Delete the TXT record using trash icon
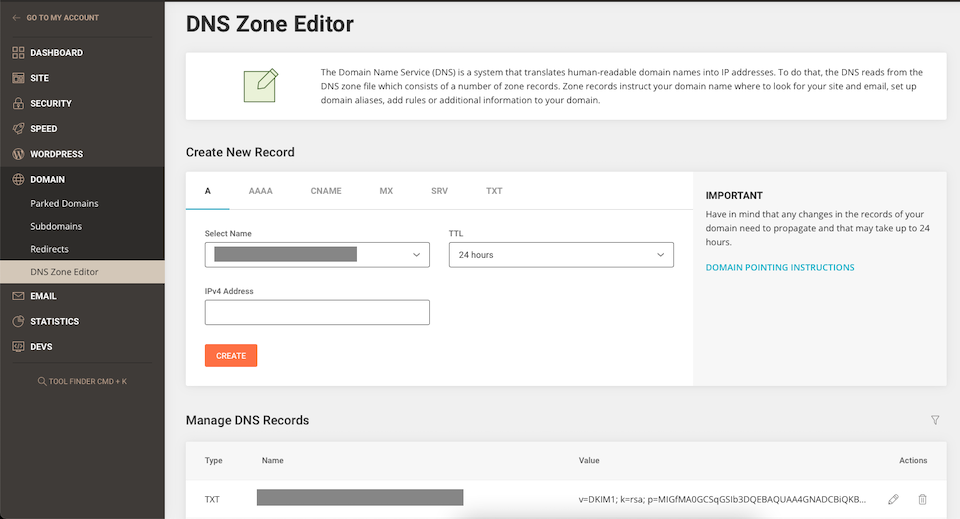The image size is (960, 519). point(922,499)
